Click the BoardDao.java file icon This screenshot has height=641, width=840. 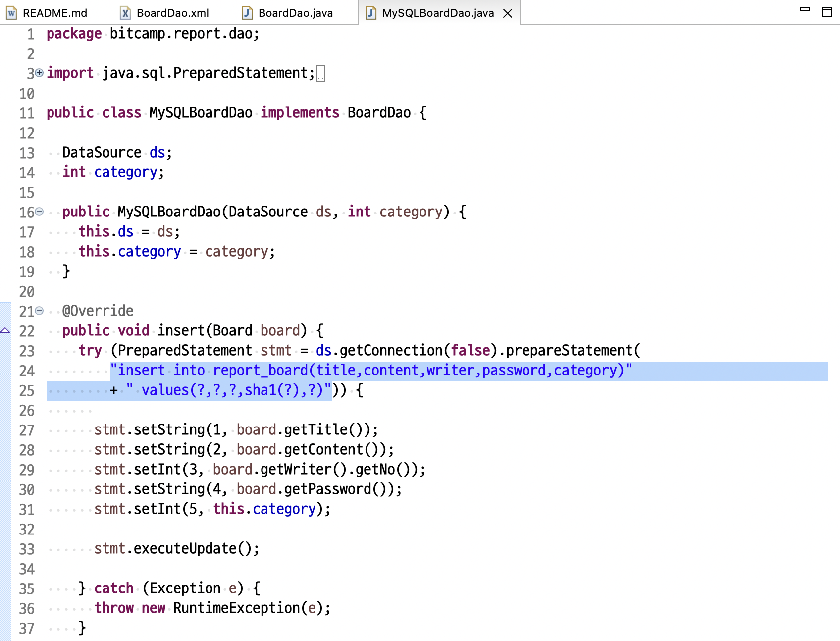pos(247,13)
